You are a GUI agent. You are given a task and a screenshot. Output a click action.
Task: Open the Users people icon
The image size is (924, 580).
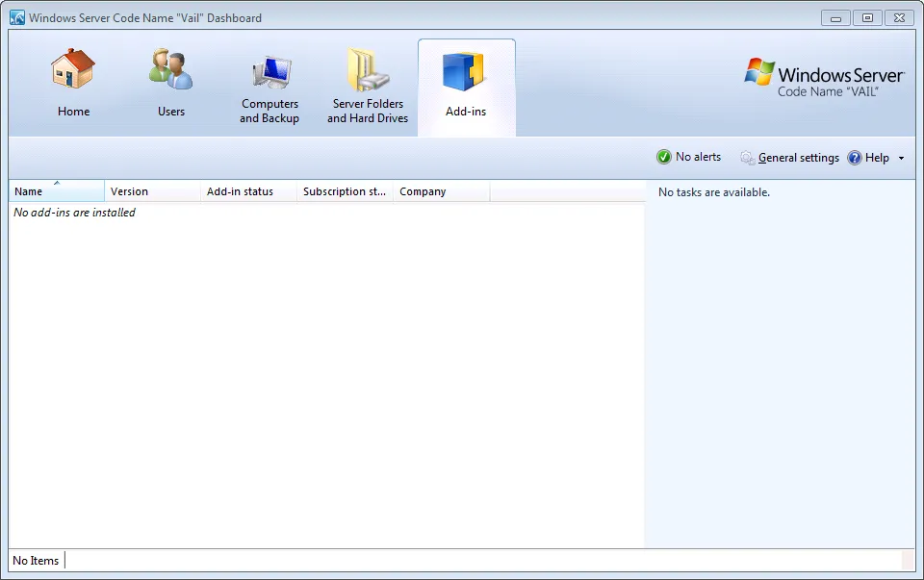pyautogui.click(x=171, y=69)
